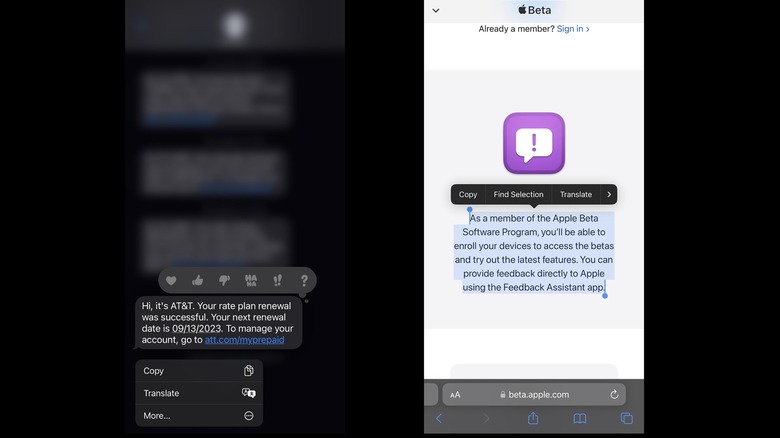The width and height of the screenshot is (780, 438).
Task: Select Translate in the message context menu
Action: tap(199, 393)
